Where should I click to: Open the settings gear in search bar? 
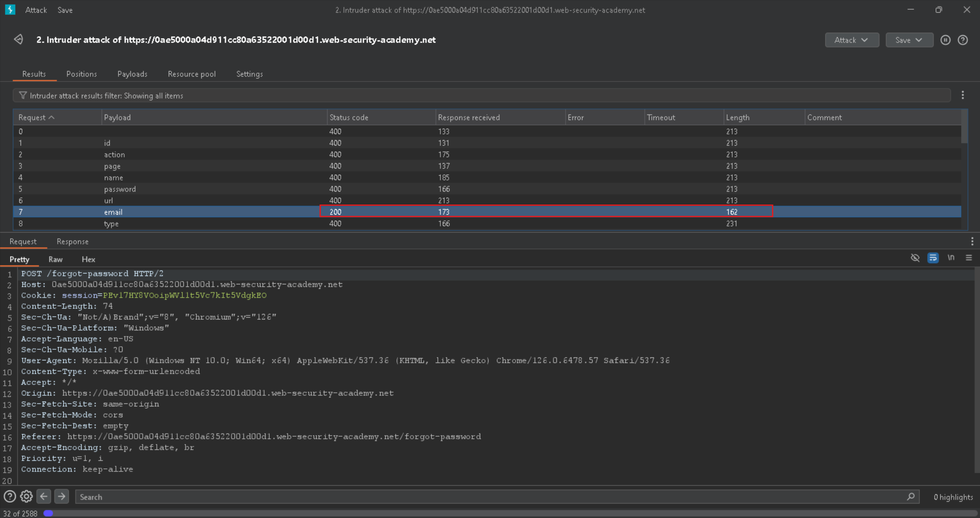[x=27, y=497]
